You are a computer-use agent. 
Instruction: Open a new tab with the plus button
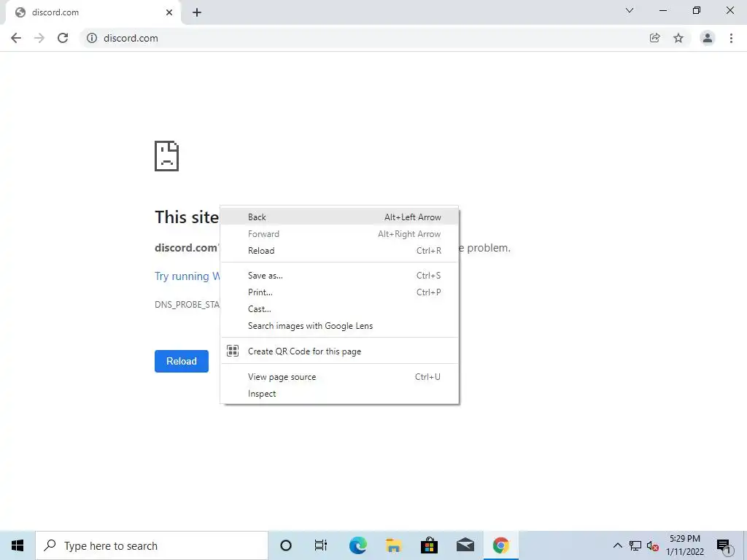click(x=197, y=12)
